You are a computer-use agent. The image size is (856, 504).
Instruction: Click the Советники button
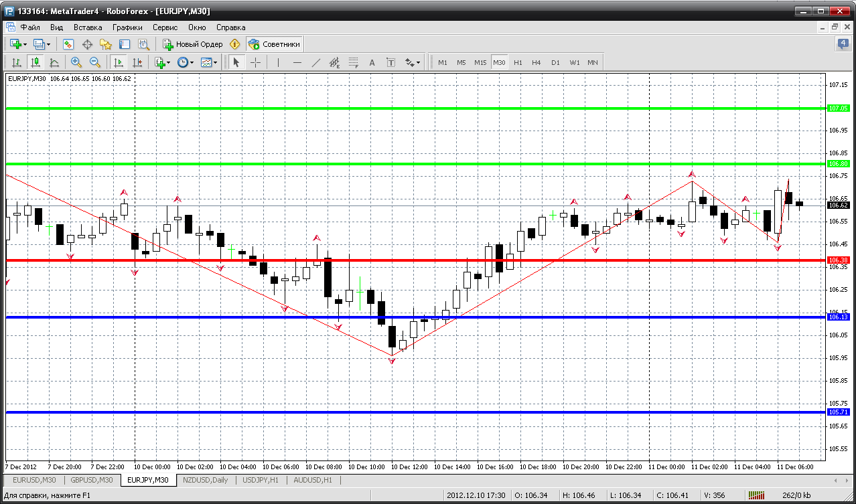click(x=275, y=44)
